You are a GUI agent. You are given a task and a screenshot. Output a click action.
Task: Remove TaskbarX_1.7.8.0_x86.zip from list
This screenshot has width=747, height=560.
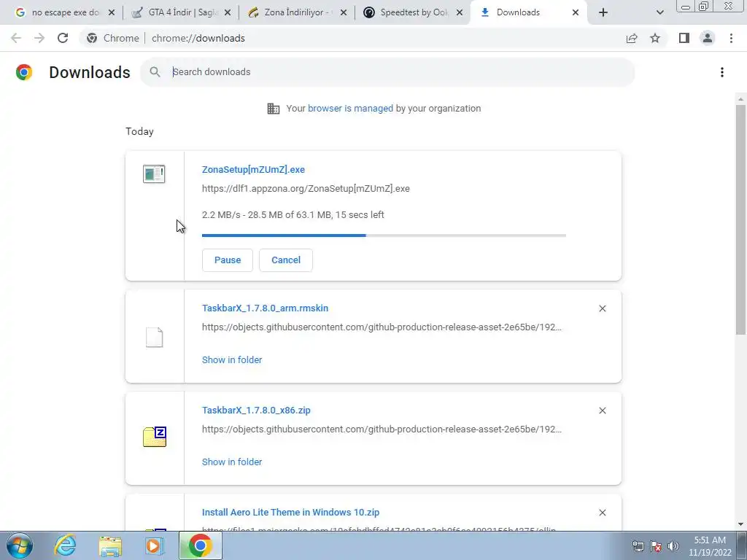pyautogui.click(x=603, y=411)
